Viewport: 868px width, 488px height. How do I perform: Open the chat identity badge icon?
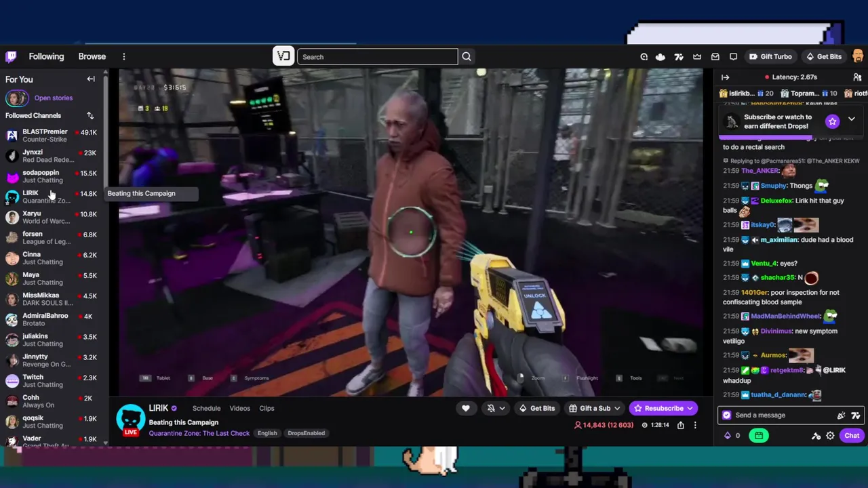tap(727, 415)
